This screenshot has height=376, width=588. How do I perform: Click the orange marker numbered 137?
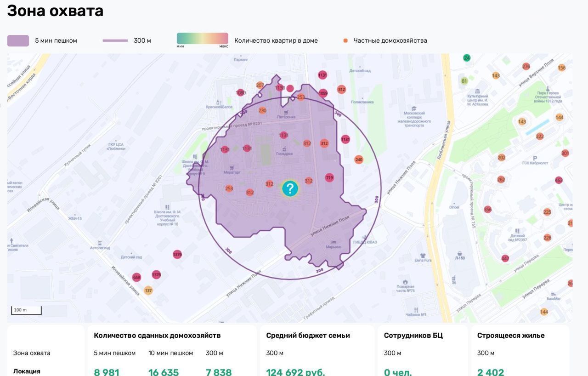tap(148, 291)
